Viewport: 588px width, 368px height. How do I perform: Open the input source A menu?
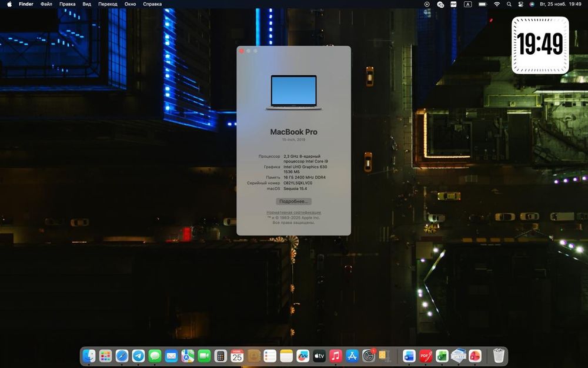[x=467, y=4]
